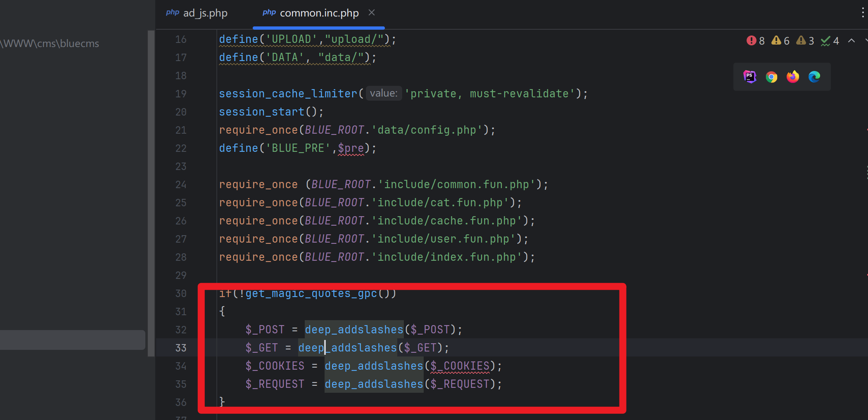
Task: Open file in Edge browser
Action: 814,77
